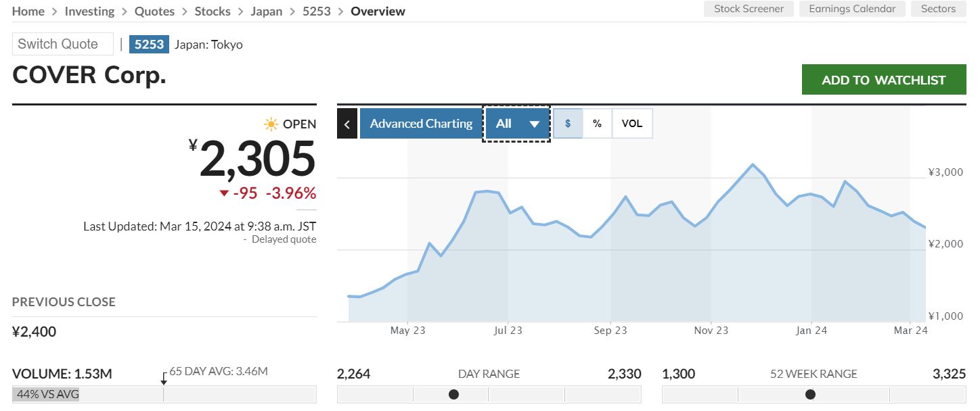
Task: Go to Japan breadcrumb
Action: [x=267, y=11]
